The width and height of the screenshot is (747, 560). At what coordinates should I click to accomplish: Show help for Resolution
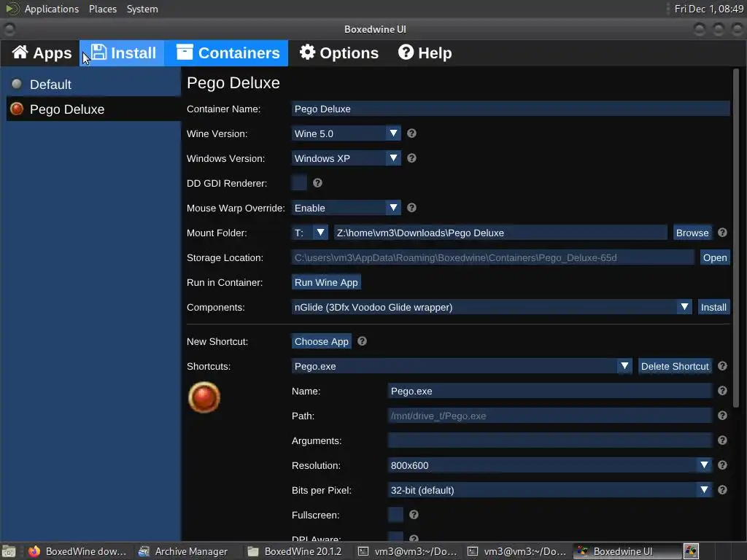coord(722,465)
